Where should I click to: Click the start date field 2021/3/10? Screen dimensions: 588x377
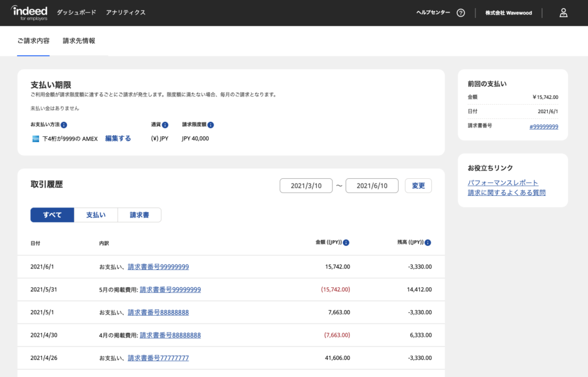coord(306,186)
